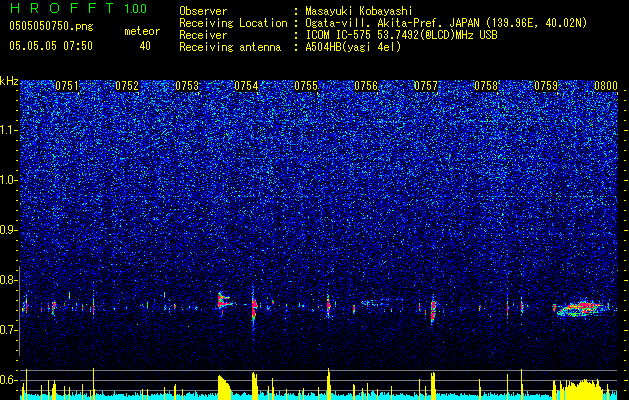Click the 0757 time marker
Screen dimensions: 629x400
pyautogui.click(x=426, y=86)
